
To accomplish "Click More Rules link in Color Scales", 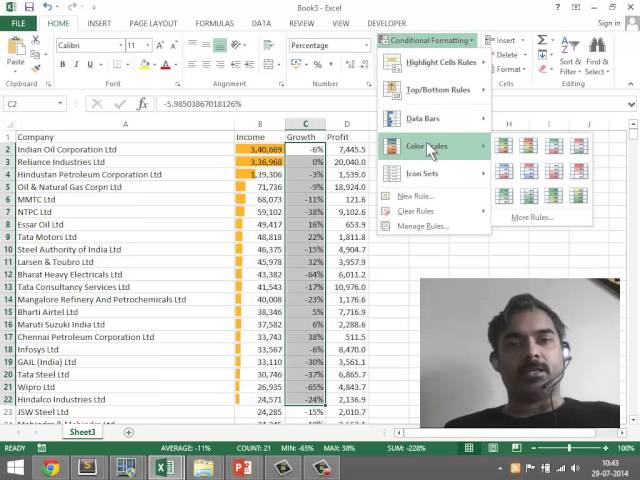I will (x=532, y=218).
